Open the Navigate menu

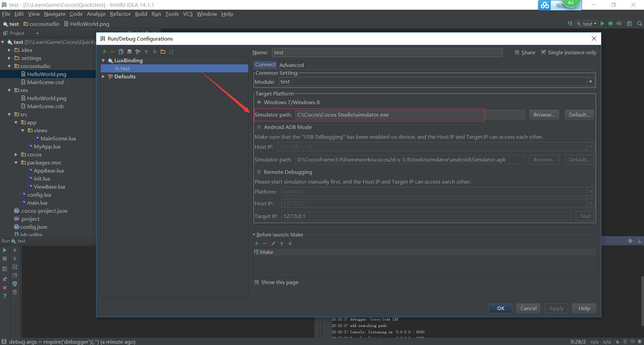tap(55, 14)
